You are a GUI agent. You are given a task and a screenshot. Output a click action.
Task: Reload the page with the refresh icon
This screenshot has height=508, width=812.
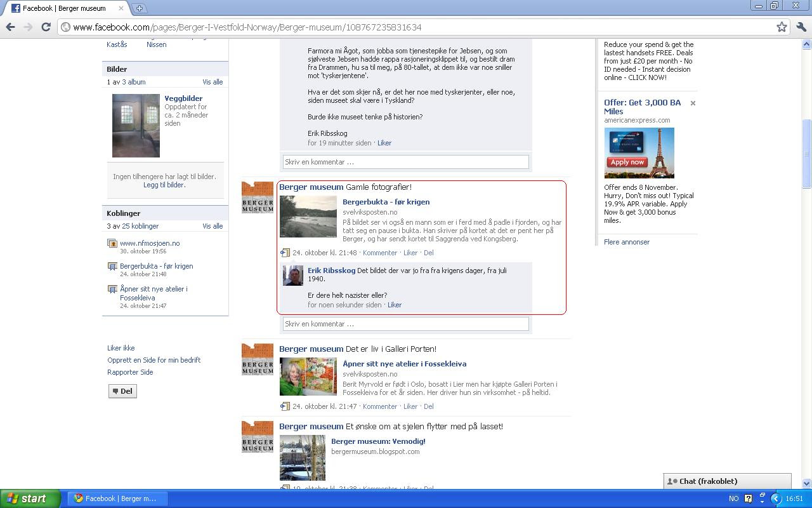46,27
